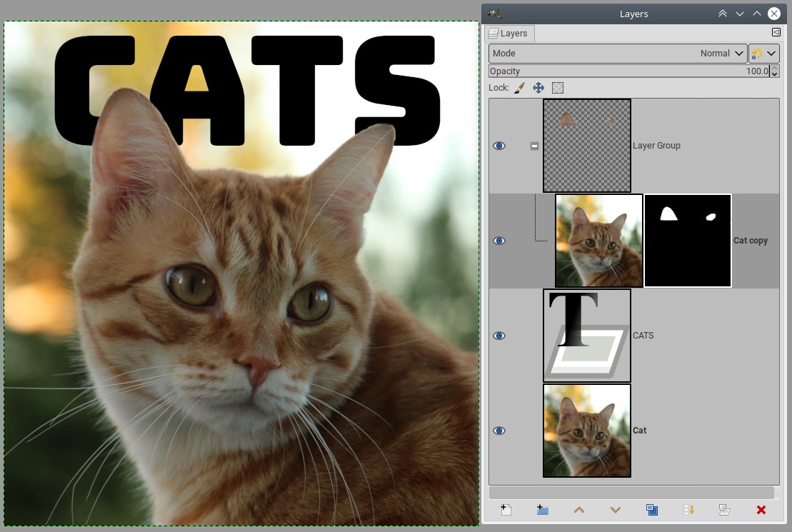
Task: Select the Layers tab
Action: (x=509, y=34)
